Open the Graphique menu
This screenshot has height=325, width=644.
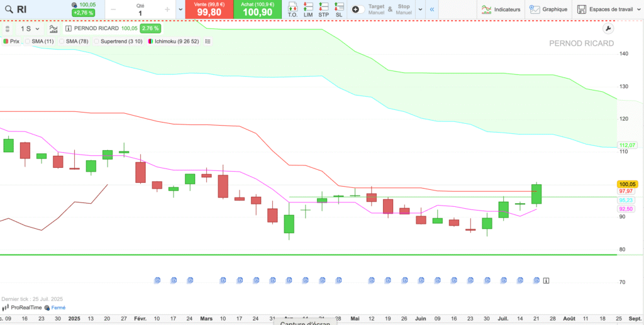click(548, 9)
